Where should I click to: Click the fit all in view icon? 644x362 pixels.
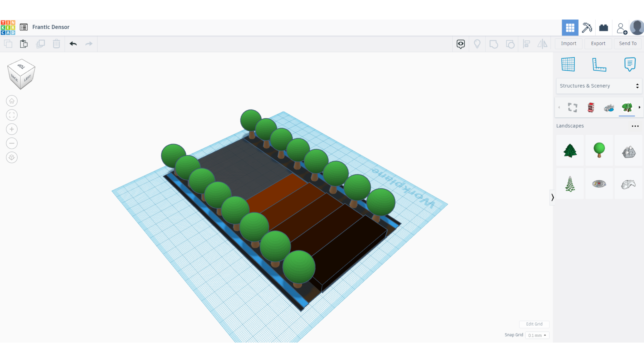[x=12, y=115]
